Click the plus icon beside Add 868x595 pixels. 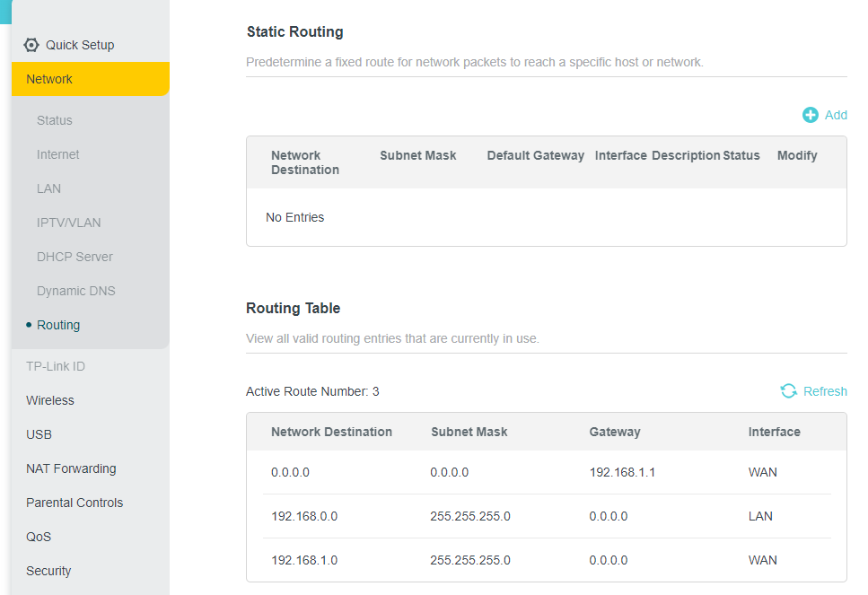click(811, 115)
